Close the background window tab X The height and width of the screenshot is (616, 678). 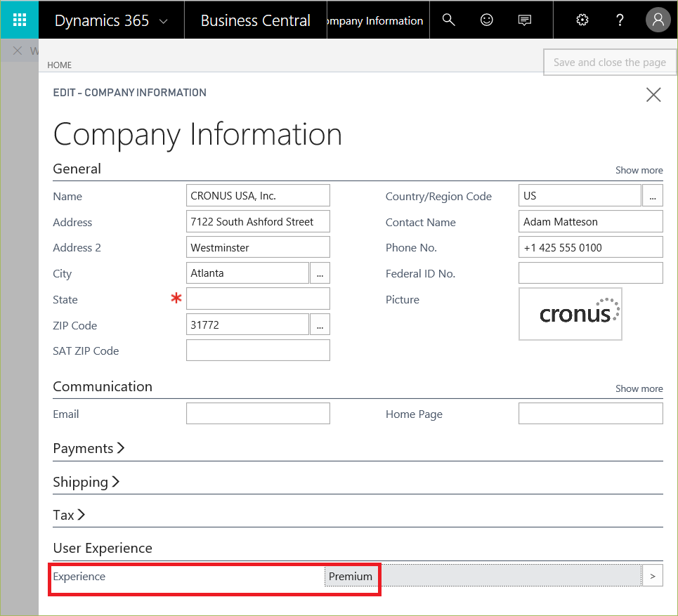[x=18, y=51]
